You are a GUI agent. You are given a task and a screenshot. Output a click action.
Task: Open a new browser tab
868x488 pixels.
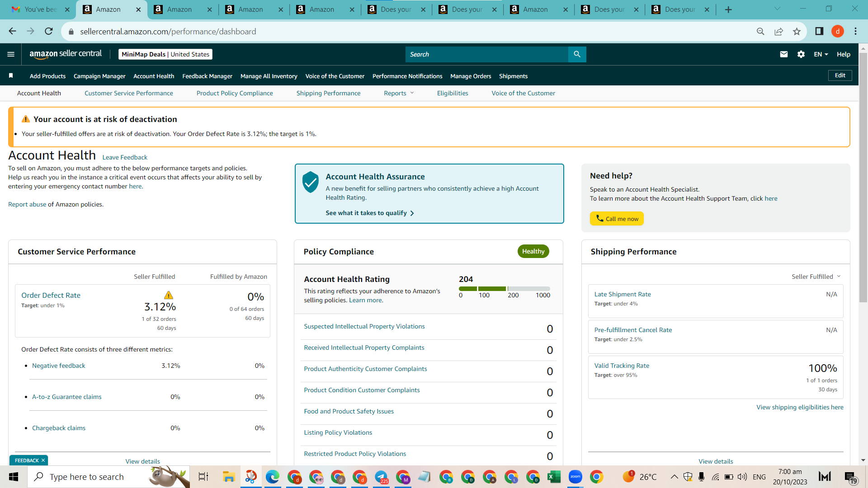click(x=728, y=9)
